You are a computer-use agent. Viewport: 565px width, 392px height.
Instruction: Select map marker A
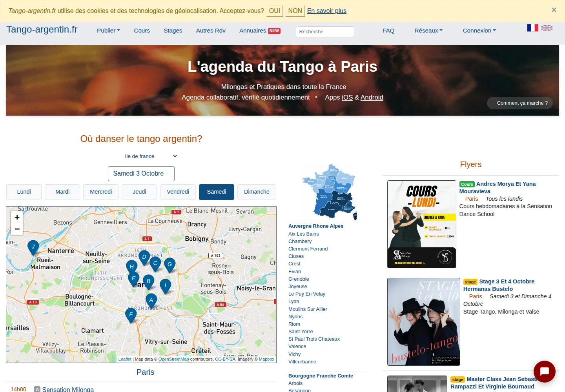pos(151,300)
